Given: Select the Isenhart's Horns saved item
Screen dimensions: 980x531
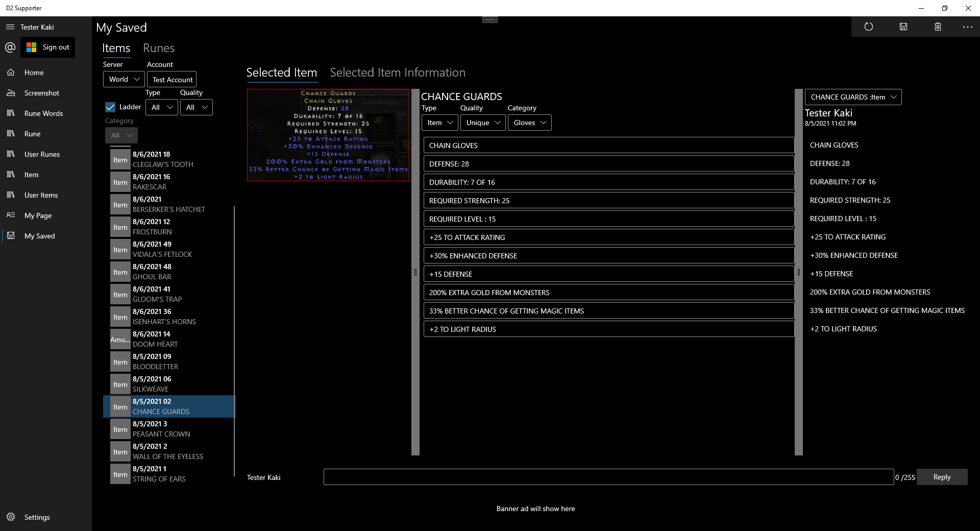Looking at the screenshot, I should point(169,317).
